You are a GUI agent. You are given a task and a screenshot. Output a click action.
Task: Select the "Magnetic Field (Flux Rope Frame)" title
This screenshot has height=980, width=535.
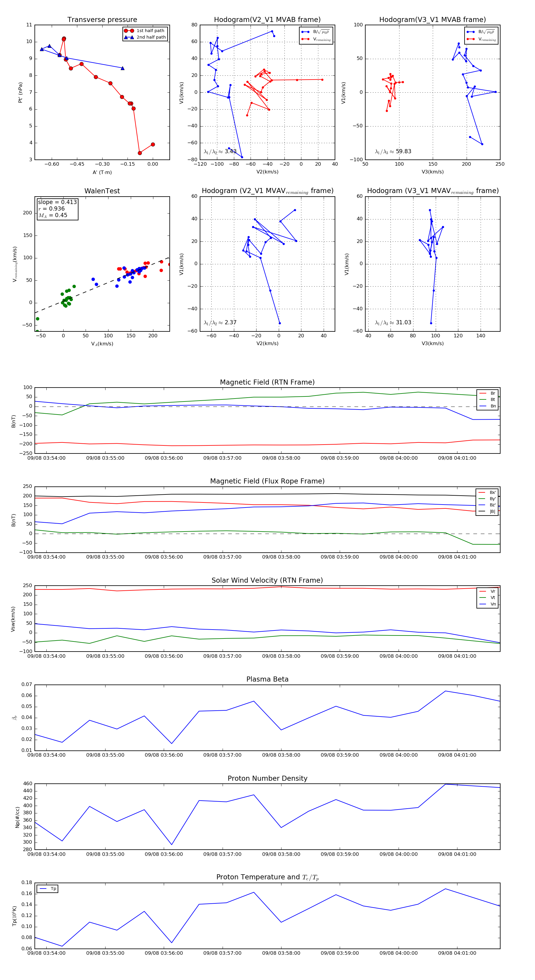[267, 481]
